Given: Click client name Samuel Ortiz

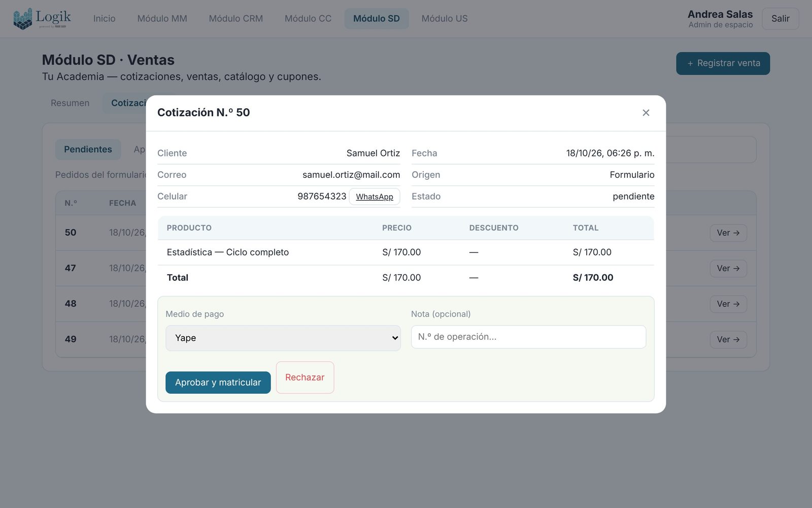Looking at the screenshot, I should (x=373, y=153).
